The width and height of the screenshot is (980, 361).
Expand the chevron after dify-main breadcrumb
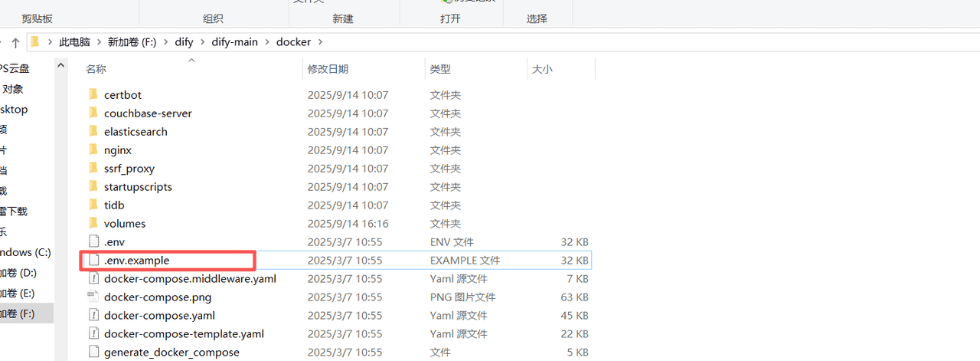point(267,42)
